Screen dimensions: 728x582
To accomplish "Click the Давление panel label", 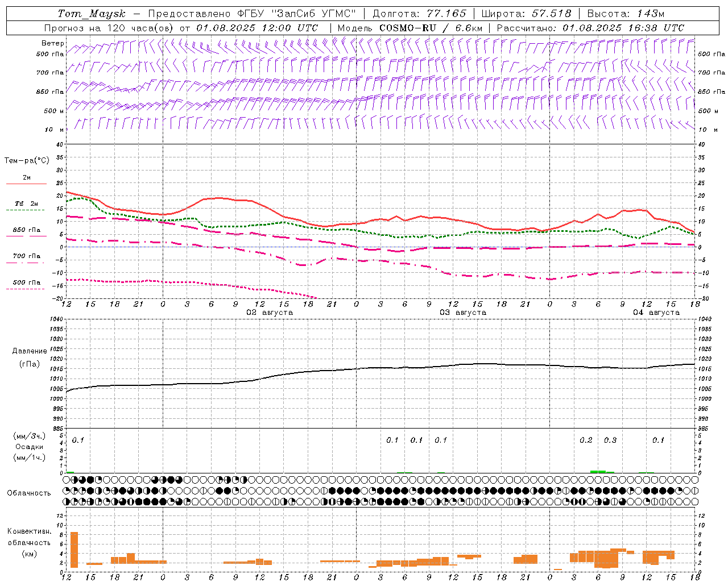I will click(30, 351).
